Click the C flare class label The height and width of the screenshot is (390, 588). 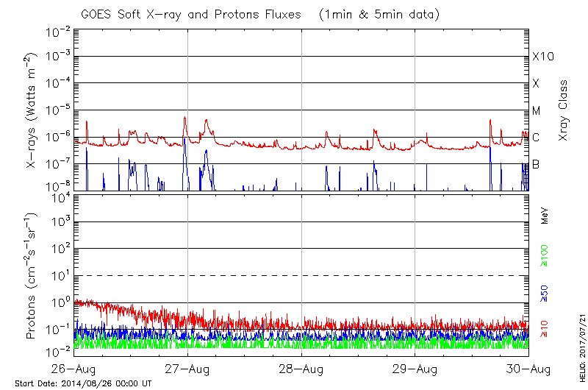click(536, 137)
